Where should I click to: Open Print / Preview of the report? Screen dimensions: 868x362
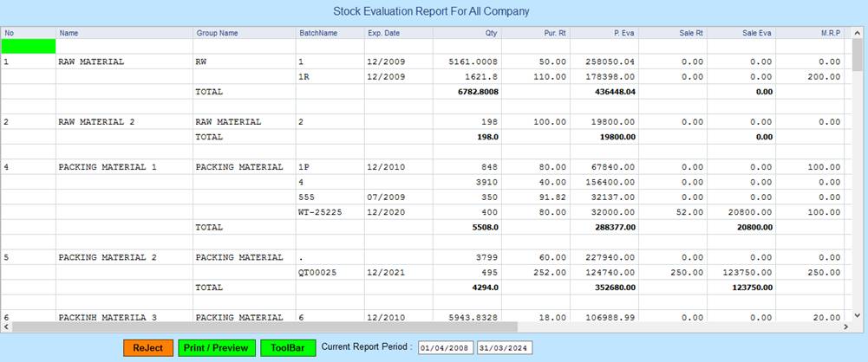(217, 347)
